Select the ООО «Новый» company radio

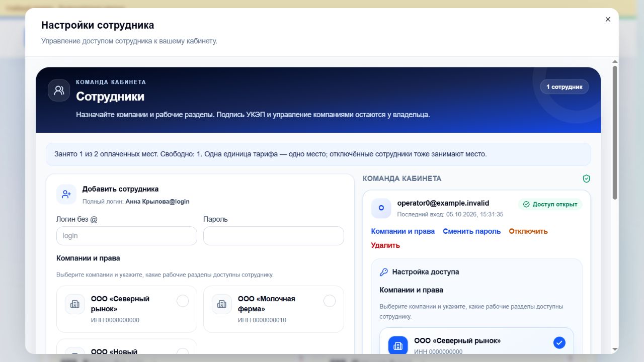coord(183,351)
